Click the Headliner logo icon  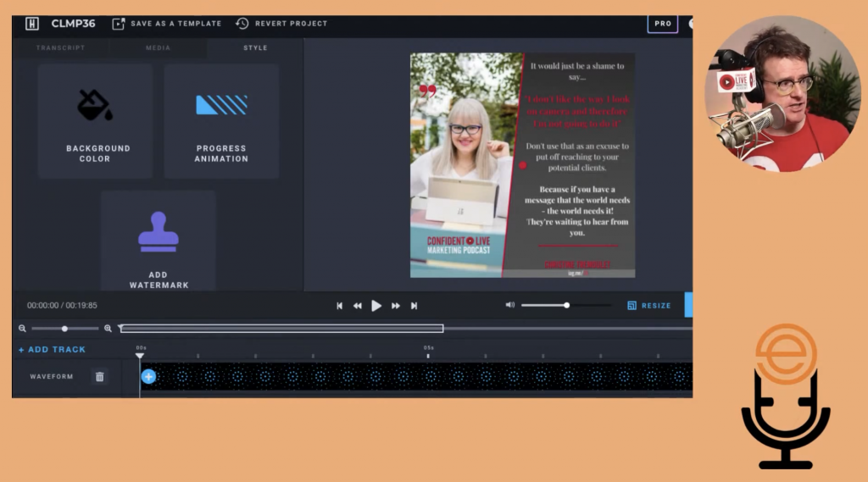click(x=32, y=23)
